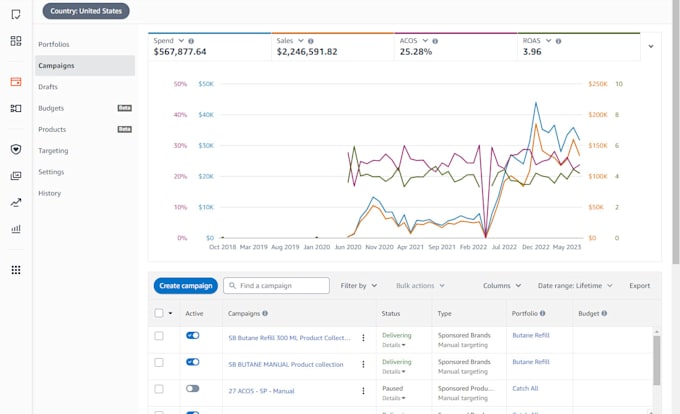This screenshot has width=680, height=414.
Task: Select the shield heart icon in sidebar
Action: pos(16,149)
